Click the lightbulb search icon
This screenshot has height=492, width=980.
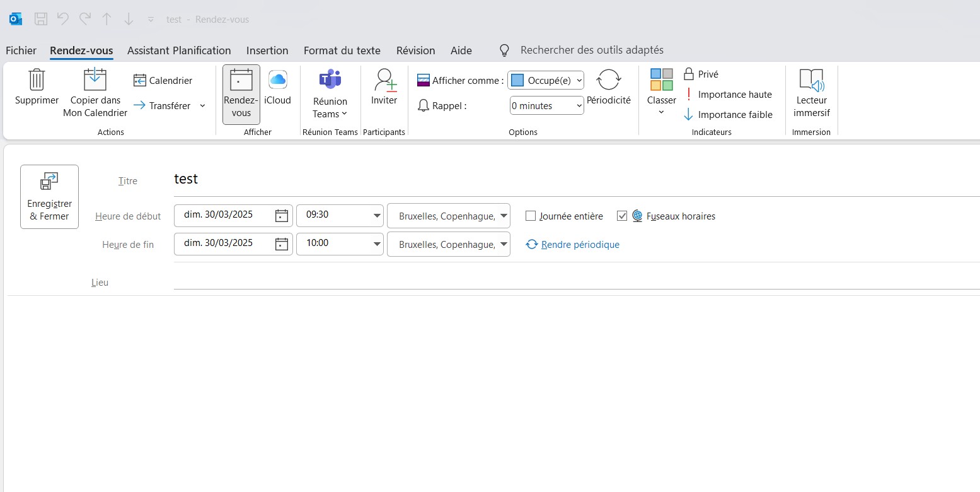click(504, 50)
